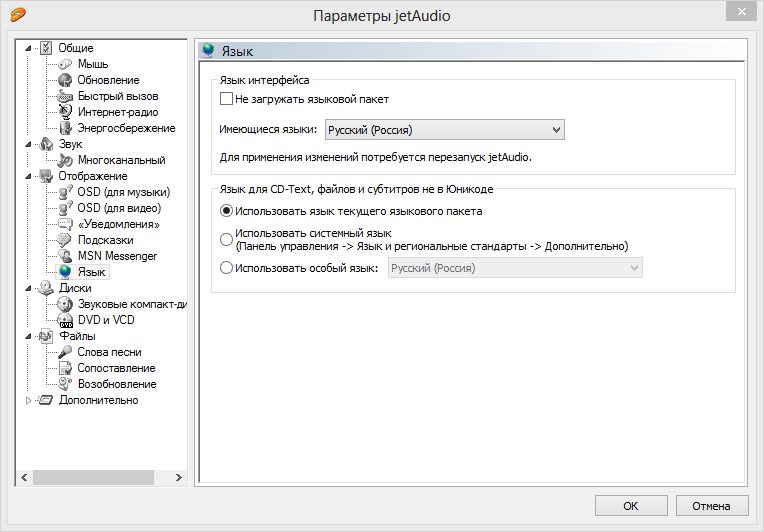Image resolution: width=764 pixels, height=532 pixels.
Task: Select Энергосбережение in the tree
Action: [126, 128]
